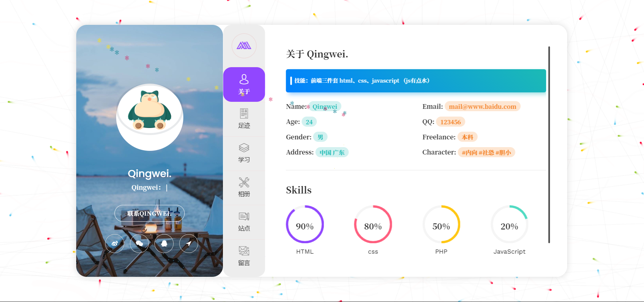
Task: Click the 20% JavaScript progress circle
Action: (x=509, y=224)
